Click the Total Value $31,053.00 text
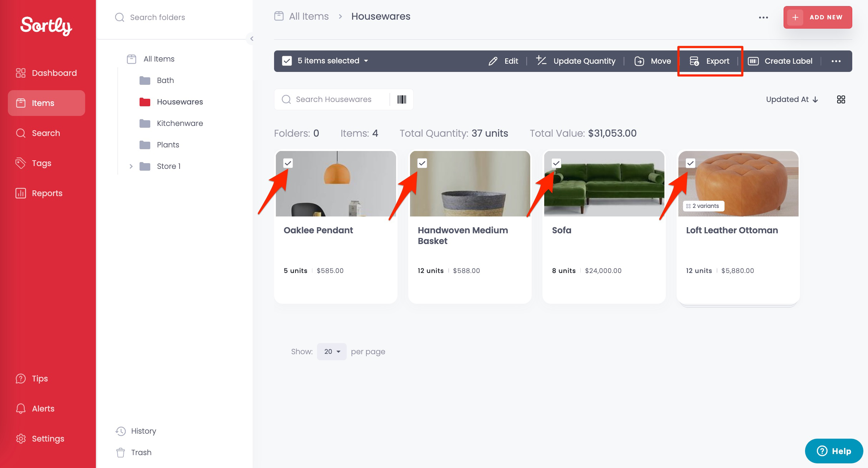Image resolution: width=868 pixels, height=468 pixels. [x=583, y=133]
